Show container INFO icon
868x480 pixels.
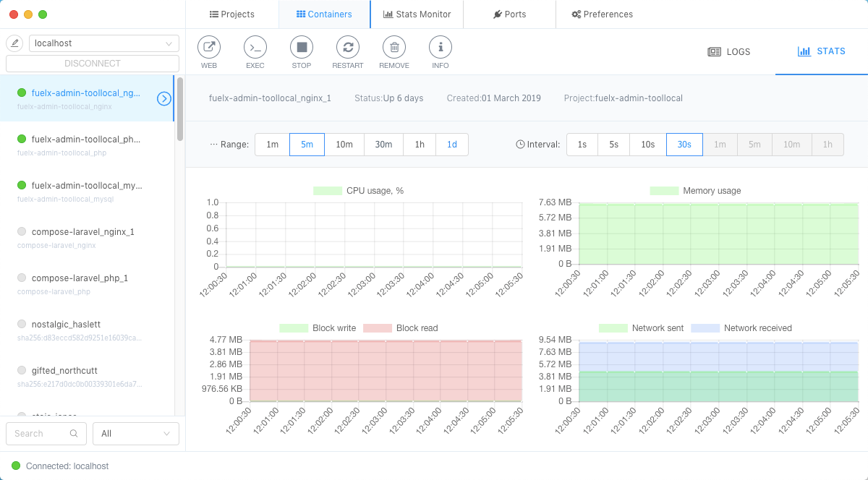pos(441,48)
